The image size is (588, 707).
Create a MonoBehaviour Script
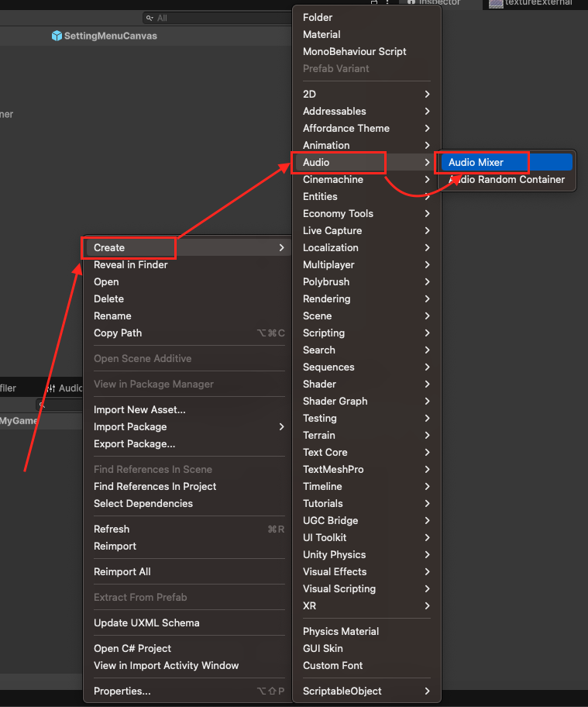(366, 52)
